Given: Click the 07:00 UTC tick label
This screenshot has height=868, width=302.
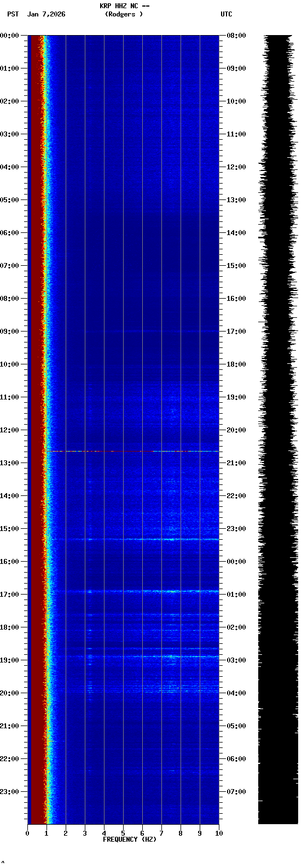Looking at the screenshot, I should (x=236, y=792).
